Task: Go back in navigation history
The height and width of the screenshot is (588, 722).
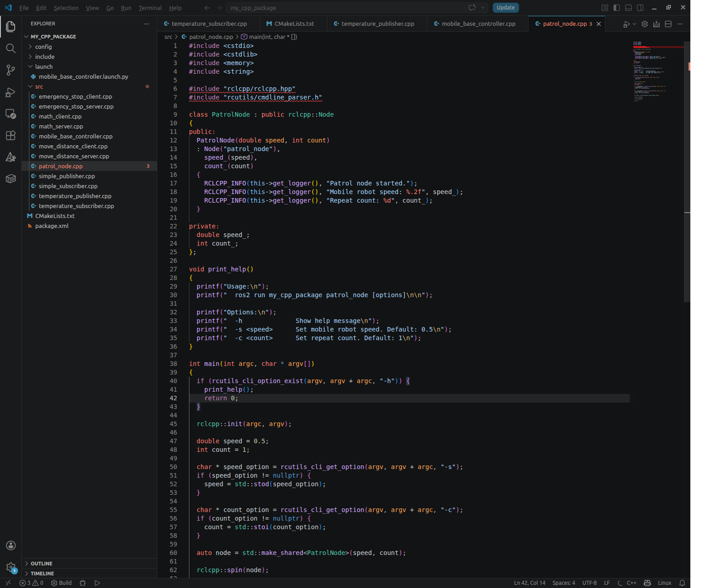Action: click(207, 8)
